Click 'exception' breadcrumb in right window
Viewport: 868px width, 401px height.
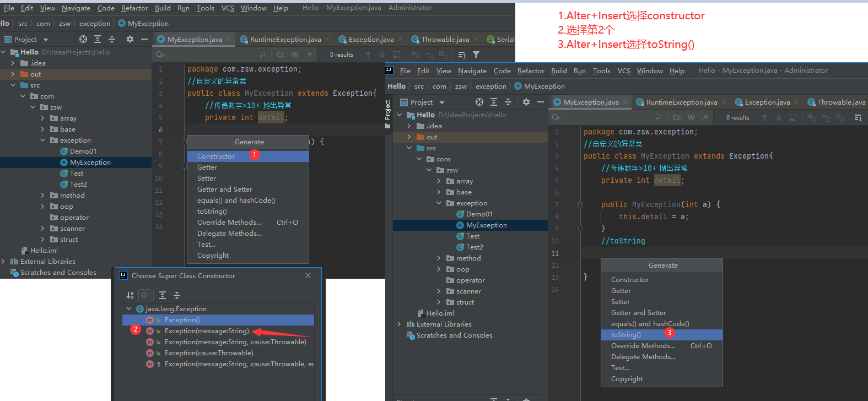coord(491,86)
